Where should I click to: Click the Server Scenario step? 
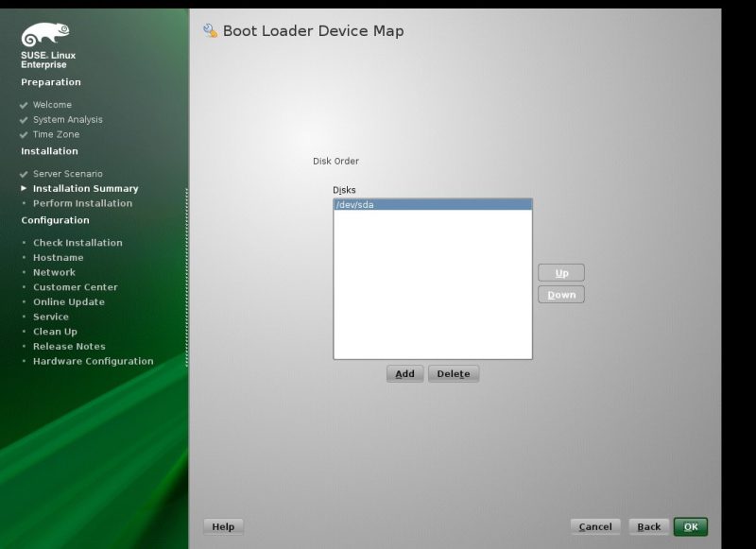pos(67,174)
